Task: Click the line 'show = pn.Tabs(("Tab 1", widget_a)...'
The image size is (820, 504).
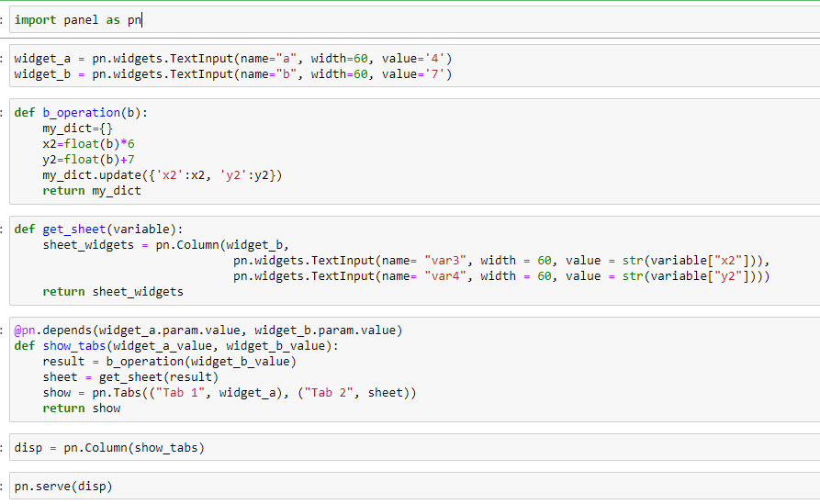Action: 230,393
